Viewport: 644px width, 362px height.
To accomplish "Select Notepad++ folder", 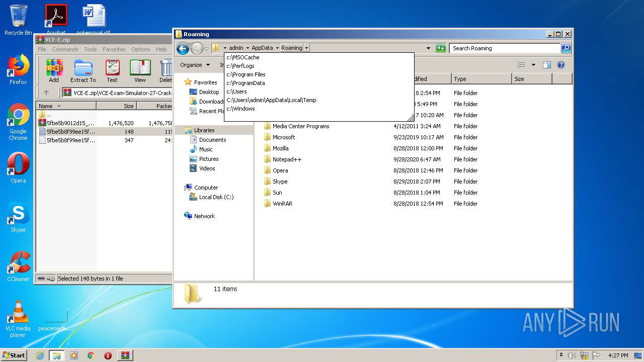I will 287,159.
